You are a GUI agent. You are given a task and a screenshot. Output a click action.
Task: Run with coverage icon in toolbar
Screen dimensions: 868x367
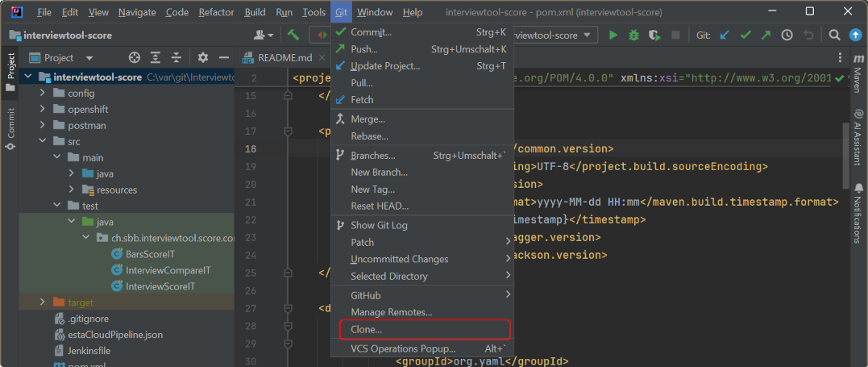pyautogui.click(x=655, y=35)
